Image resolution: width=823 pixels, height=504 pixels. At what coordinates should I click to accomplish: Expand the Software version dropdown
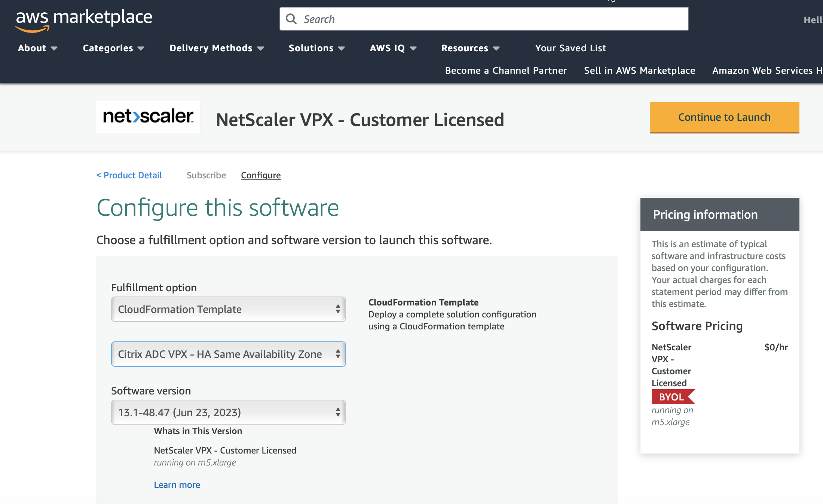tap(228, 412)
